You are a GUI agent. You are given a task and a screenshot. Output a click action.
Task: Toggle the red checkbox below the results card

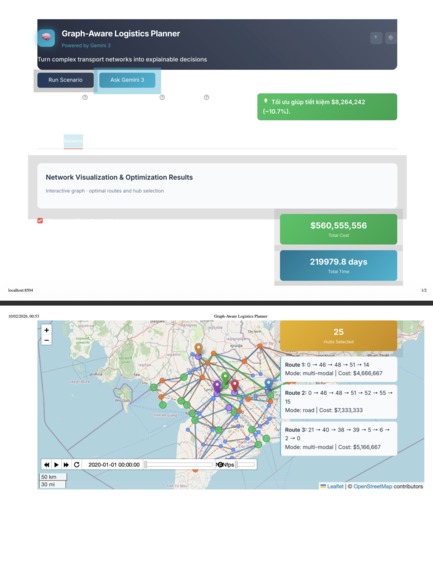point(40,220)
